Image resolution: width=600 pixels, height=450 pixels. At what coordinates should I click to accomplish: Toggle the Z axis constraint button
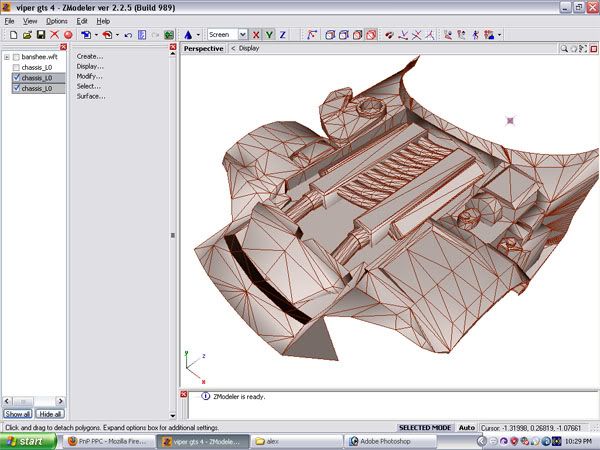pos(283,35)
